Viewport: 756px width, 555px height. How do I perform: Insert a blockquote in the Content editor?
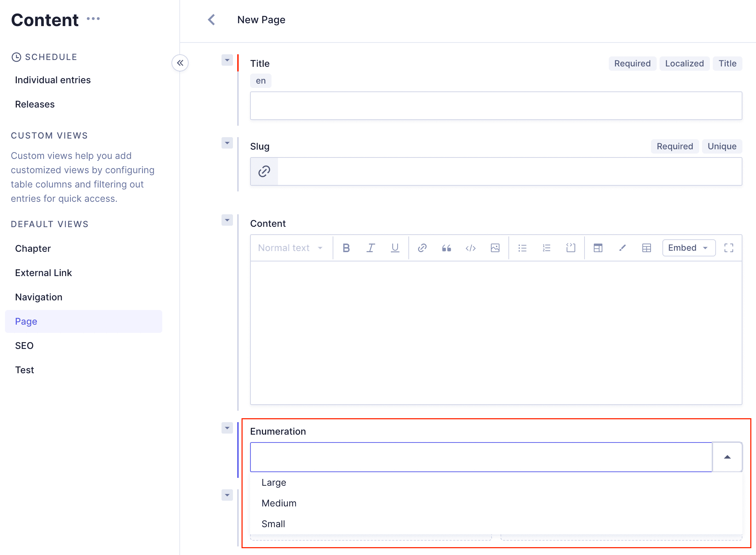coord(446,247)
